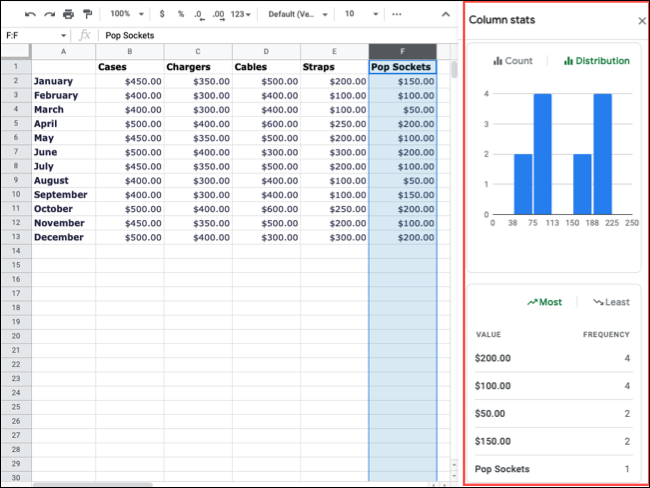Click the Cases header cell
650x488 pixels.
click(130, 67)
